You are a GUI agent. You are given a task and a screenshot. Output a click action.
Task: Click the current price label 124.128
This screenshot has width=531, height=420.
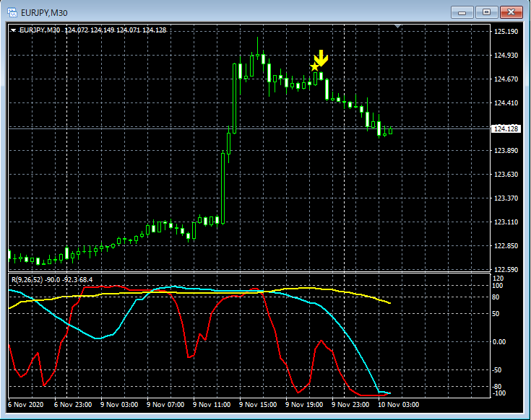pyautogui.click(x=506, y=128)
